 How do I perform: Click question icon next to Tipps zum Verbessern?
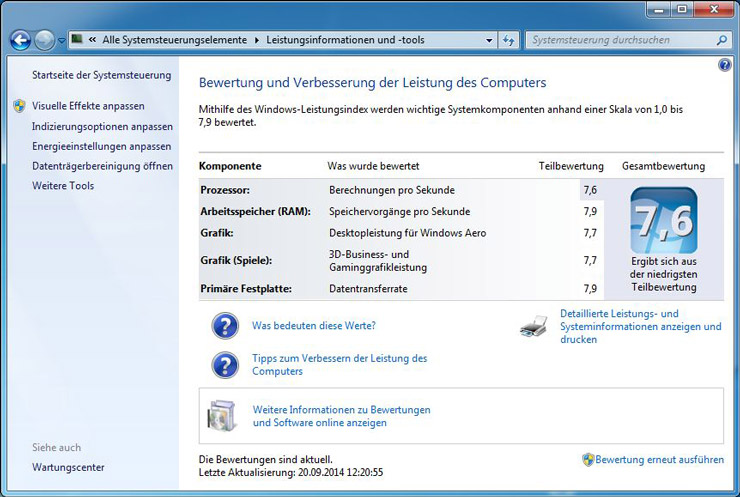coord(225,365)
